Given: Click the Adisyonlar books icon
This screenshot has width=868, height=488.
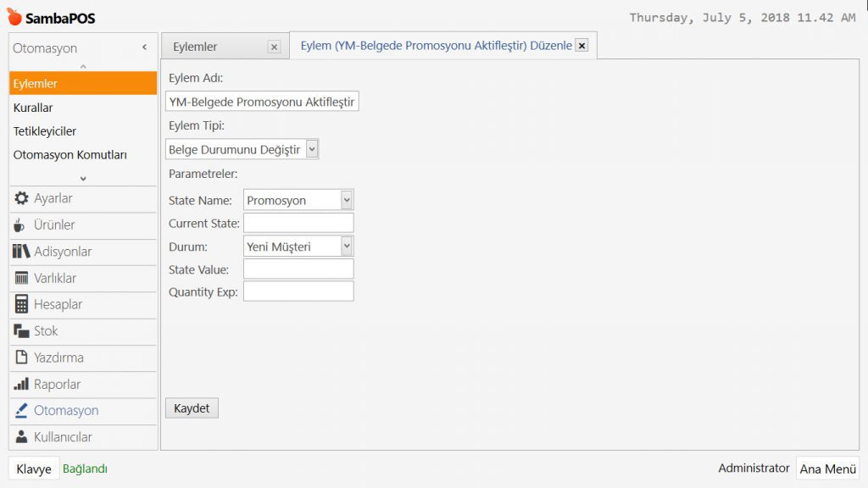Looking at the screenshot, I should point(22,252).
